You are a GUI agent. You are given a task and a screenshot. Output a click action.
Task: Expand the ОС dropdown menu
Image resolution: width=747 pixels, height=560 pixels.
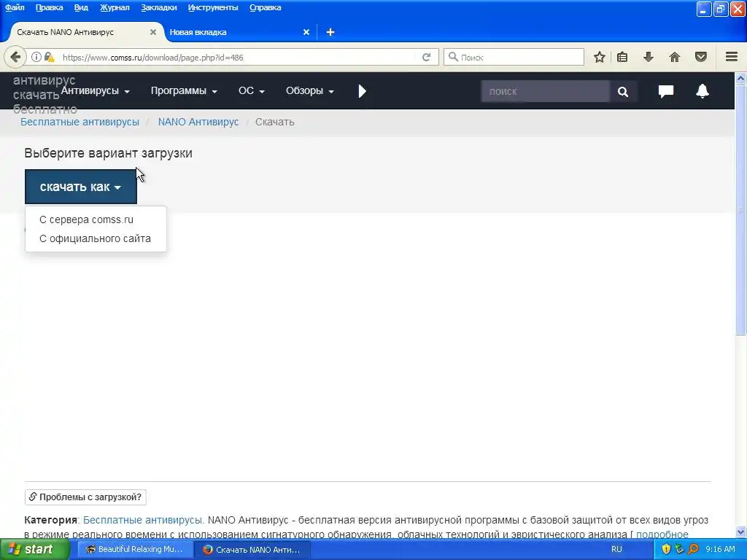pos(251,90)
